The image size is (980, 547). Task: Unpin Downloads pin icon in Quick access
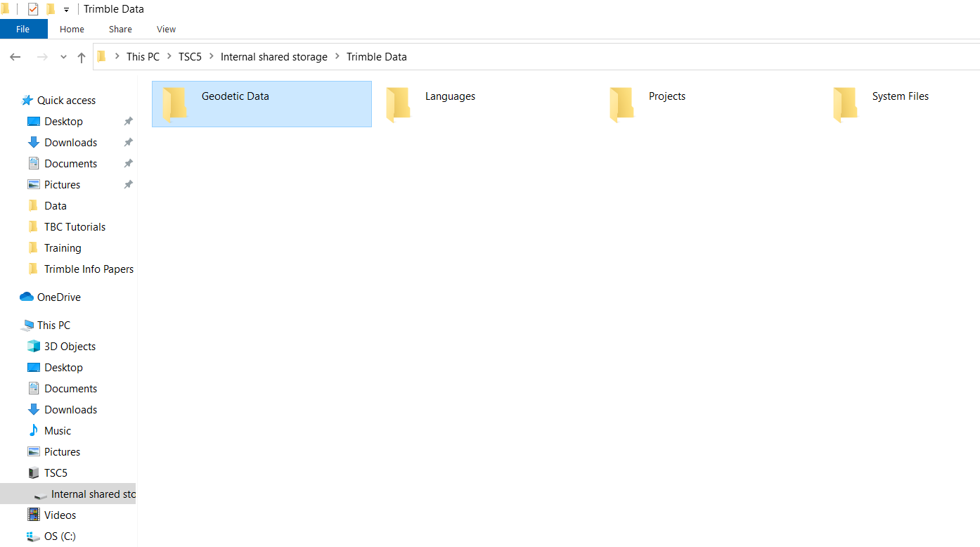tap(128, 143)
